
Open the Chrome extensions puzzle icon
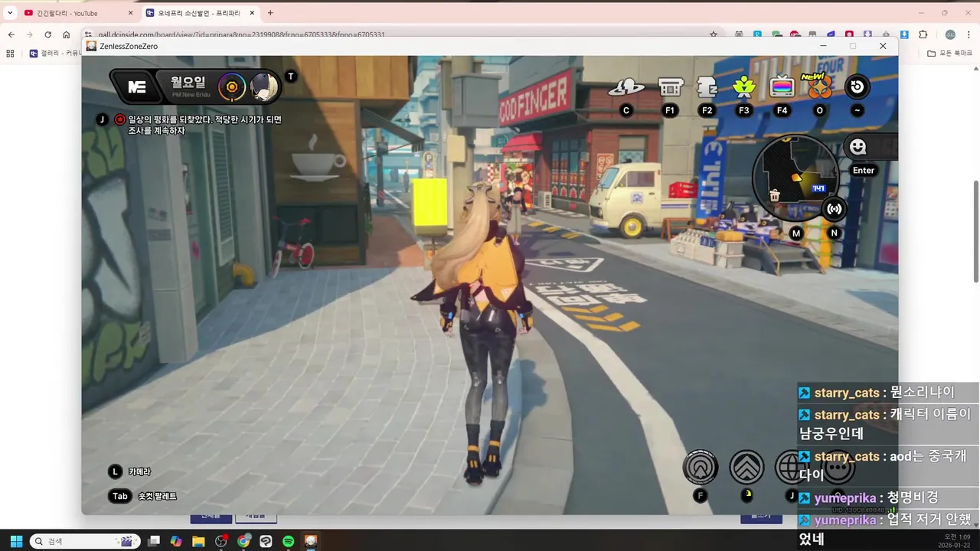(x=923, y=34)
